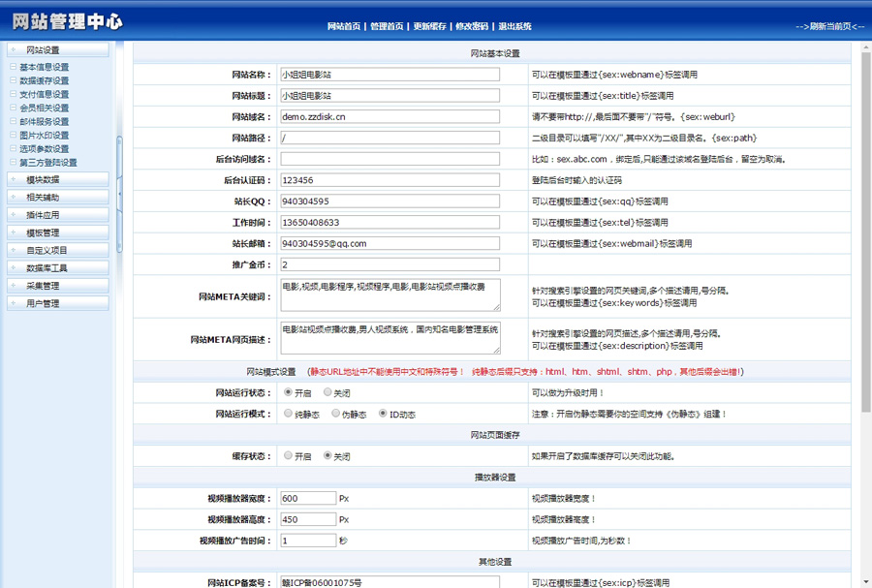Click the icon beside 基本信息设置
This screenshot has width=872, height=588.
[13, 67]
